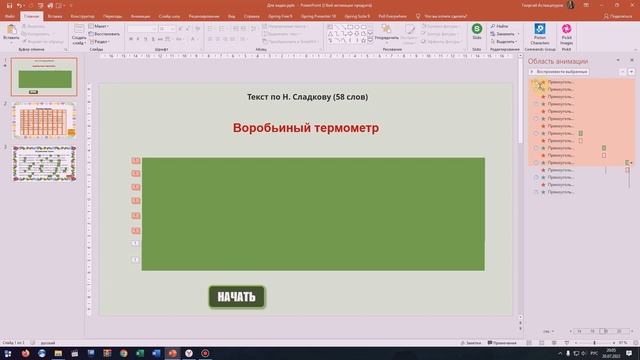Toggle bold formatting
This screenshot has height=360, width=640.
click(131, 39)
